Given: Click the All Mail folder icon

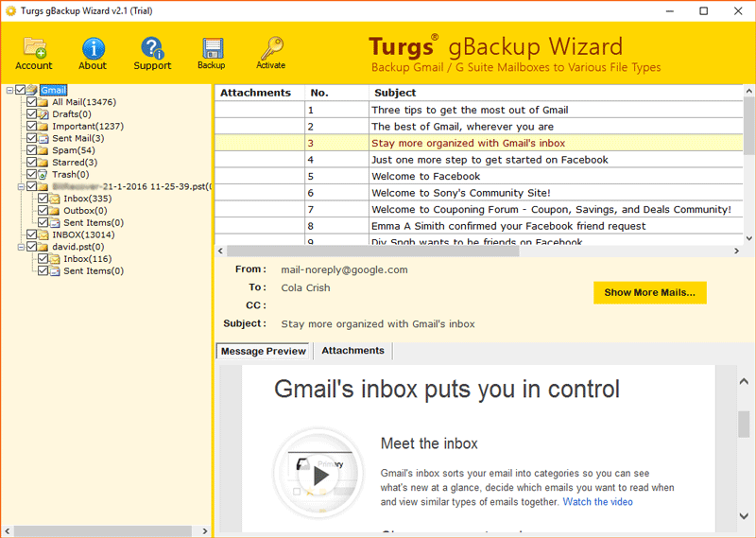Looking at the screenshot, I should 43,102.
